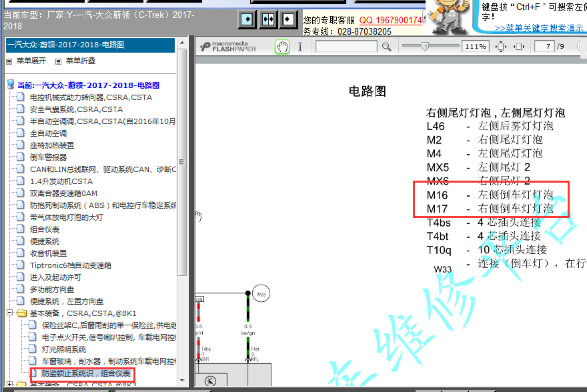This screenshot has width=587, height=392.
Task: Click the M16 左侧倒车灯灯泡 legend line
Action: click(490, 195)
